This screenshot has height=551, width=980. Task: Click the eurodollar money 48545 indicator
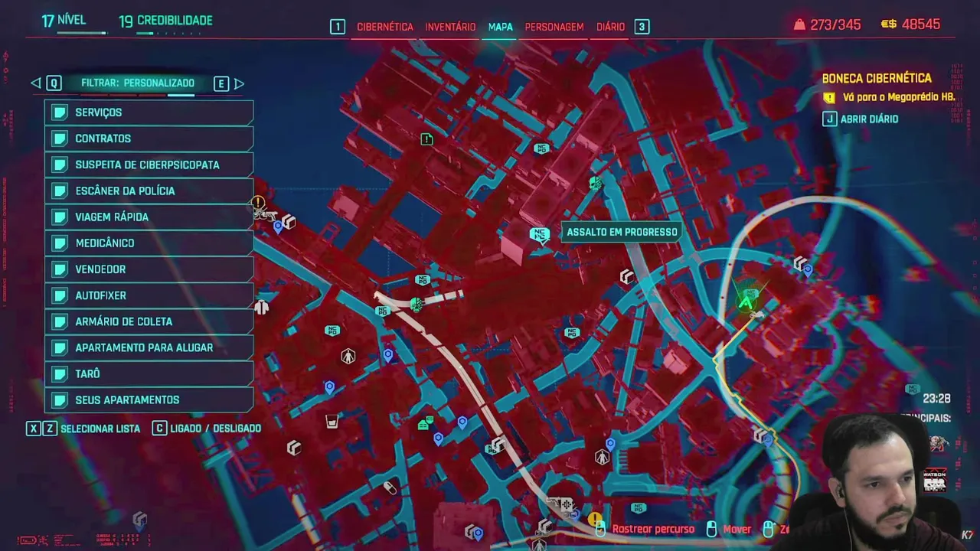coord(910,24)
